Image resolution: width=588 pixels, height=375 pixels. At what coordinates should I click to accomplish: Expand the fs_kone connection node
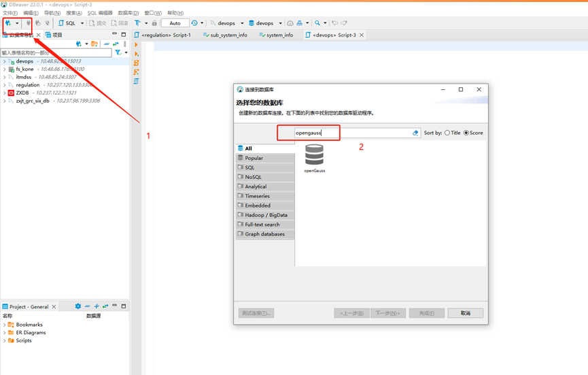pos(5,69)
